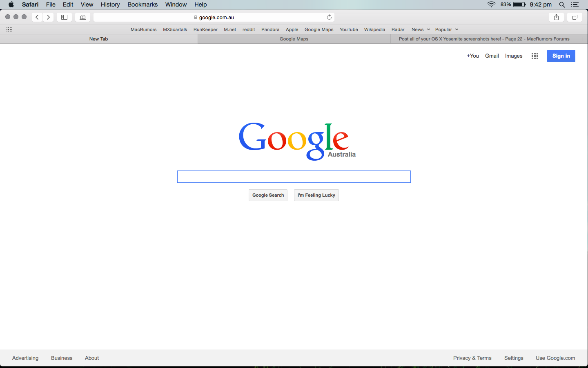The width and height of the screenshot is (588, 368).
Task: Open the Edit menu
Action: tap(68, 4)
